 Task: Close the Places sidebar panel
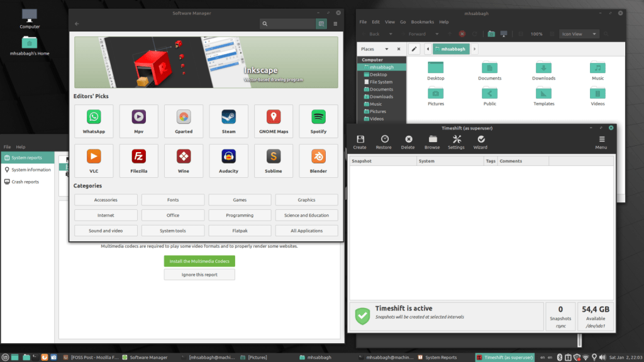point(399,49)
